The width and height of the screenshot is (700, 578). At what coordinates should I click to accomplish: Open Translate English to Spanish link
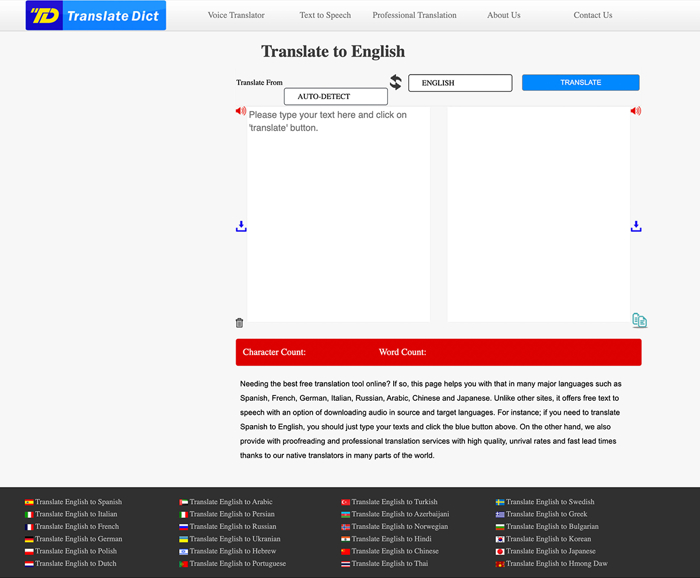(x=78, y=502)
